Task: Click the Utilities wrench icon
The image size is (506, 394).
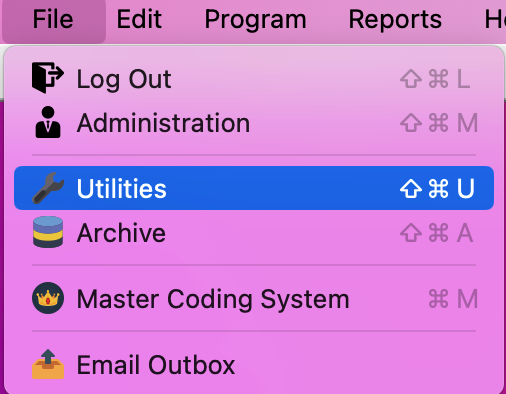Action: 48,188
